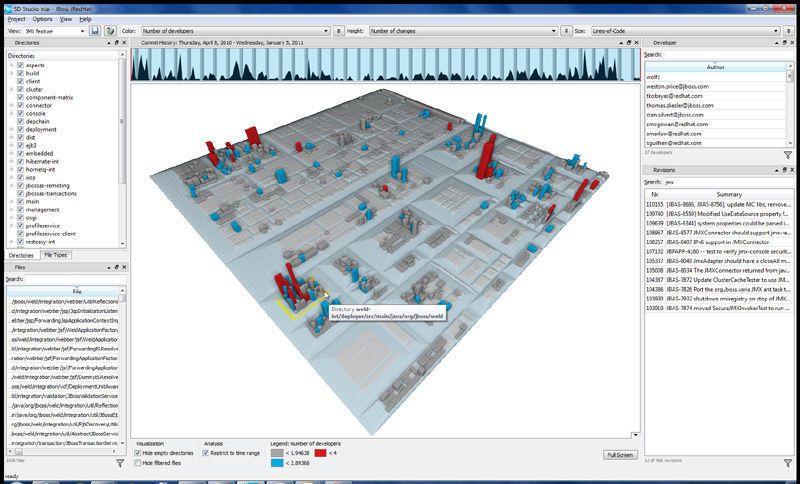Sort revisions by Nr. column header
The image size is (800, 484).
pyautogui.click(x=655, y=194)
